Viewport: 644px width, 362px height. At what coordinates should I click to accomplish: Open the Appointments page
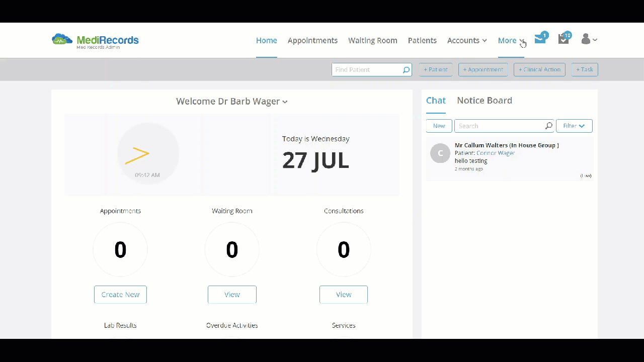coord(312,40)
